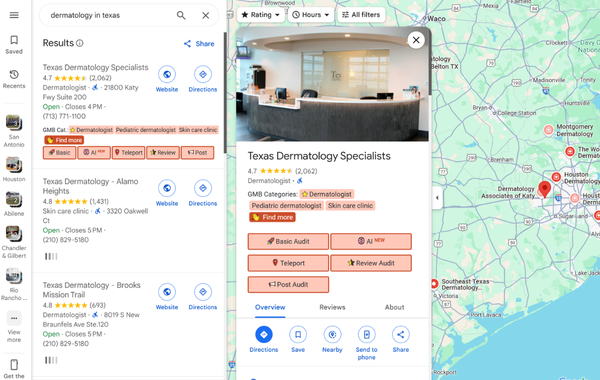Click the search magnifier icon
Image resolution: width=600 pixels, height=380 pixels.
pos(181,15)
